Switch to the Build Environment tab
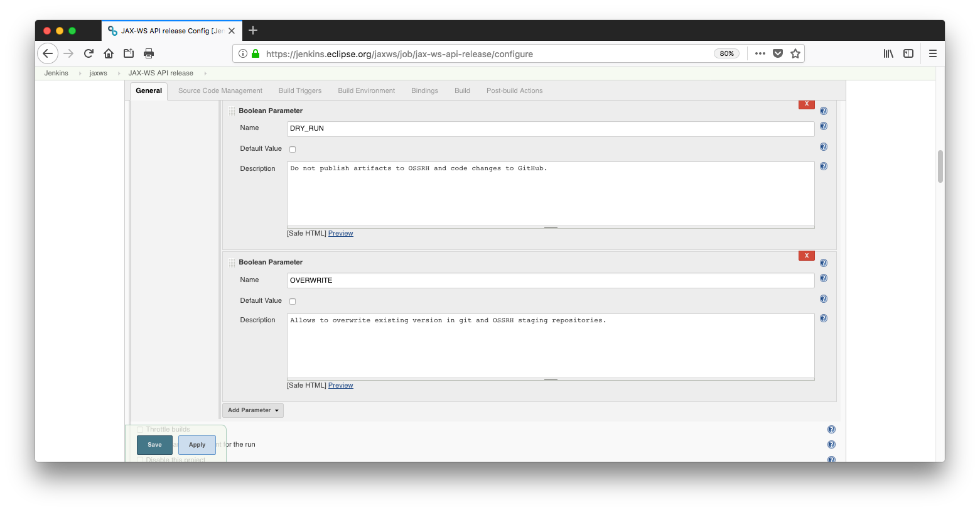 click(x=367, y=91)
